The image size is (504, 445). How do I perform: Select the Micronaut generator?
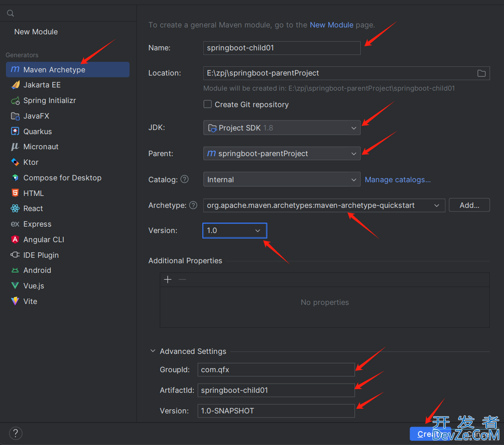tap(67, 147)
